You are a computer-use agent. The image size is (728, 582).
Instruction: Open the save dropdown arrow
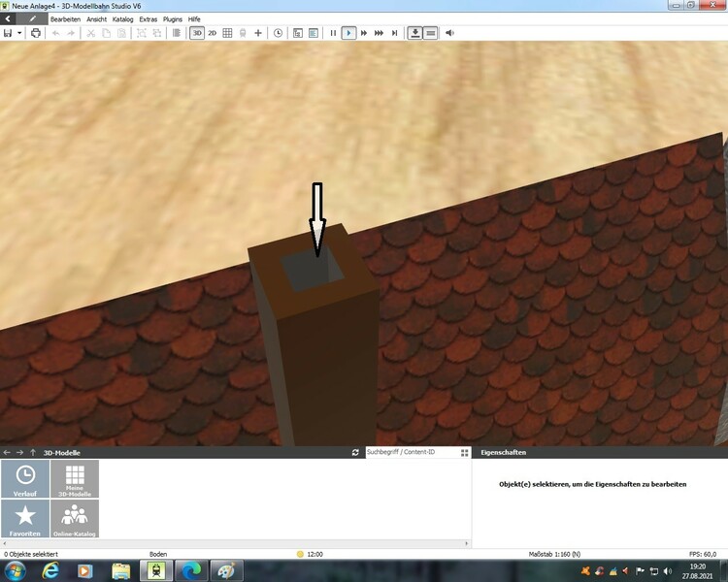click(19, 33)
